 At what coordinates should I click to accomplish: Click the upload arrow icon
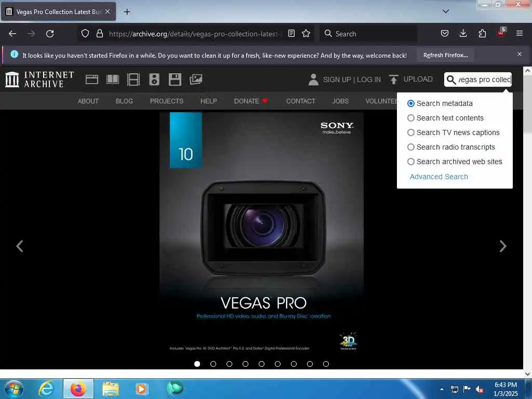click(x=394, y=79)
